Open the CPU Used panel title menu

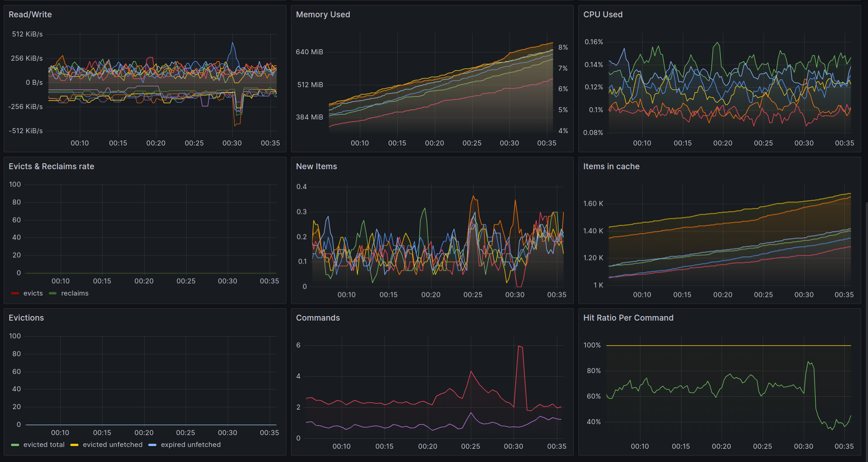(603, 15)
